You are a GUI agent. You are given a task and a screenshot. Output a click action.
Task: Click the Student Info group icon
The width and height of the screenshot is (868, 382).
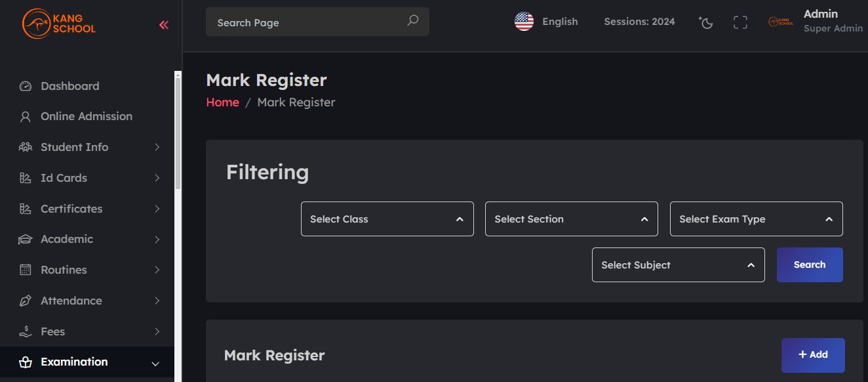pos(26,147)
